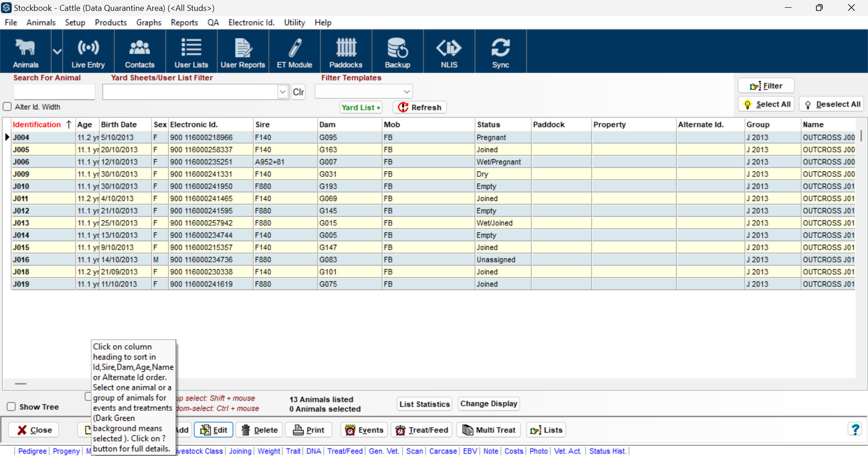868x456 pixels.
Task: Open the Status Hist. tab
Action: tap(608, 451)
